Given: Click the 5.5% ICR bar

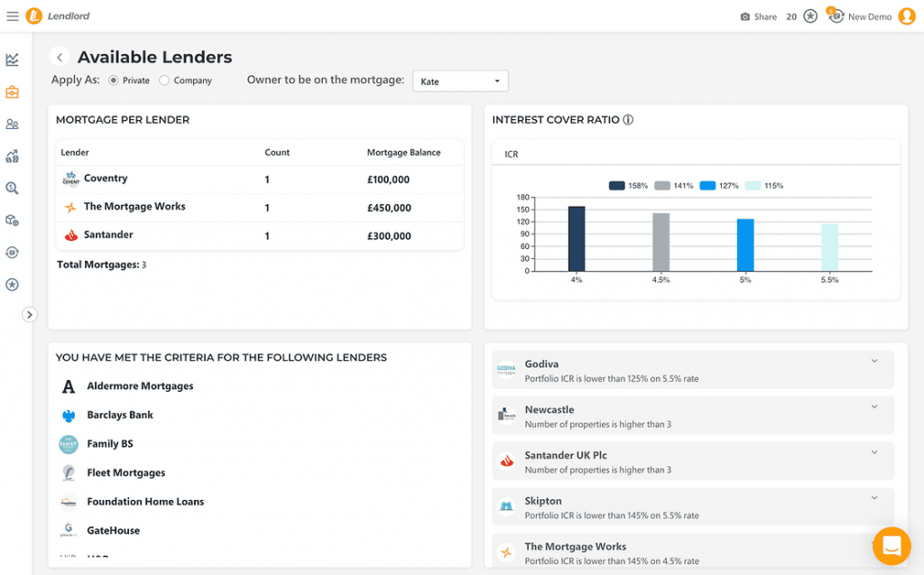Looking at the screenshot, I should (830, 247).
